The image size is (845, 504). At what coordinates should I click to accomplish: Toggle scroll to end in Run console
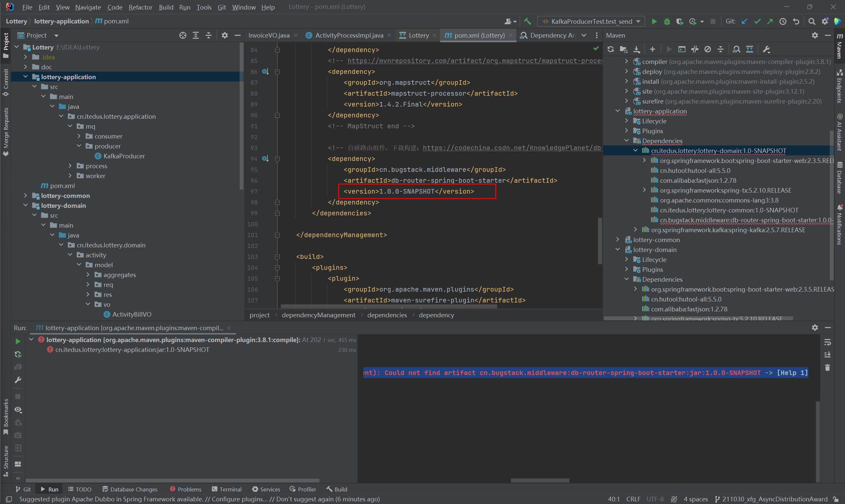pos(828,355)
